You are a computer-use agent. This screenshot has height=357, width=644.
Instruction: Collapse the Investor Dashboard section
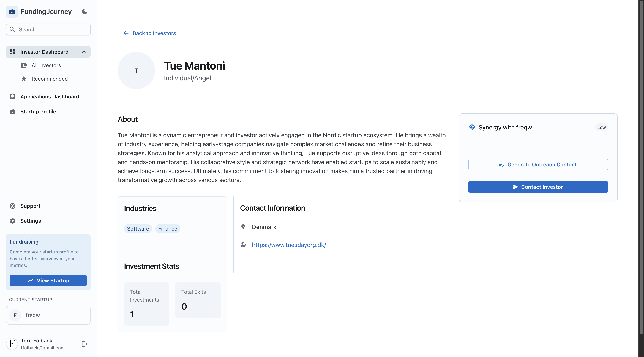tap(84, 52)
